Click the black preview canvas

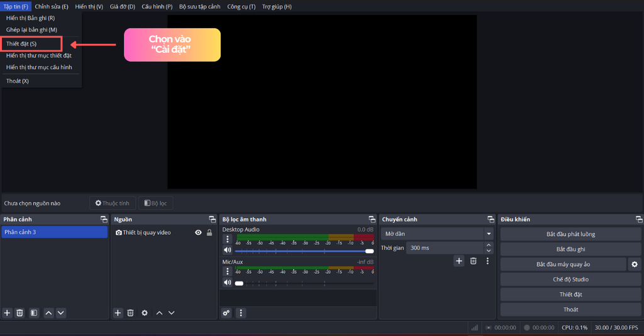[322, 102]
